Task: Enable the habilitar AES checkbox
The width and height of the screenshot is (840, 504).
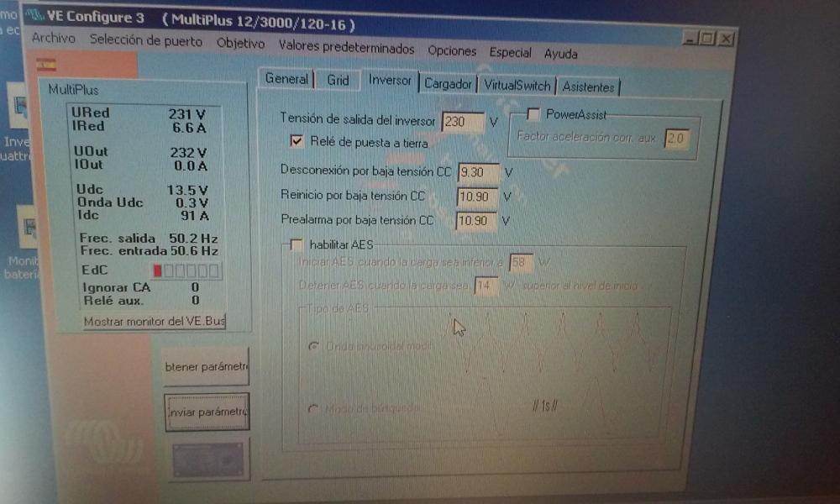Action: pos(296,244)
